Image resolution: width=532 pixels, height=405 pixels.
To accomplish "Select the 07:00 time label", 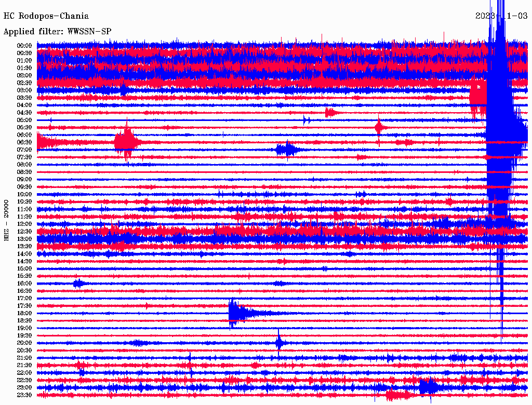I will (x=24, y=150).
